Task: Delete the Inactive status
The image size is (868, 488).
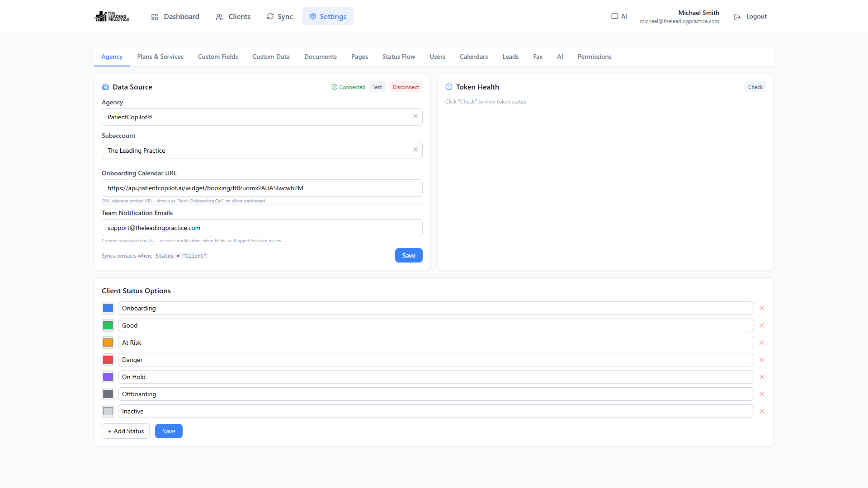Action: click(x=762, y=411)
